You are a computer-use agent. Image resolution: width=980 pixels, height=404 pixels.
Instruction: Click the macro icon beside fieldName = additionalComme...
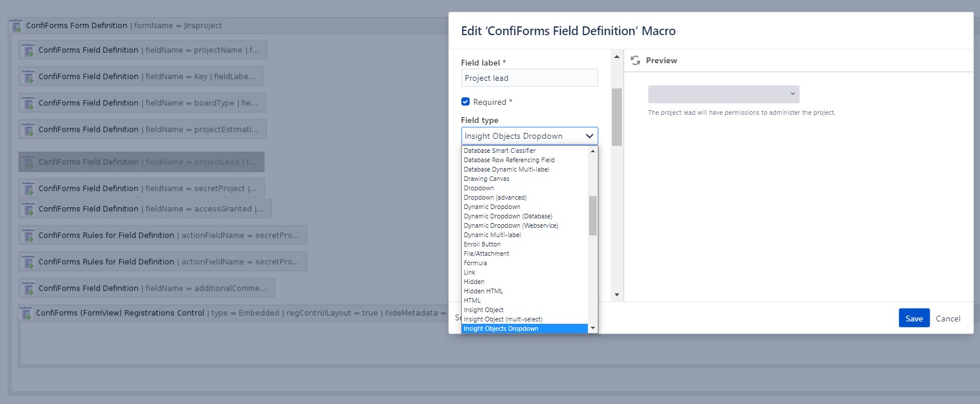[x=28, y=289]
